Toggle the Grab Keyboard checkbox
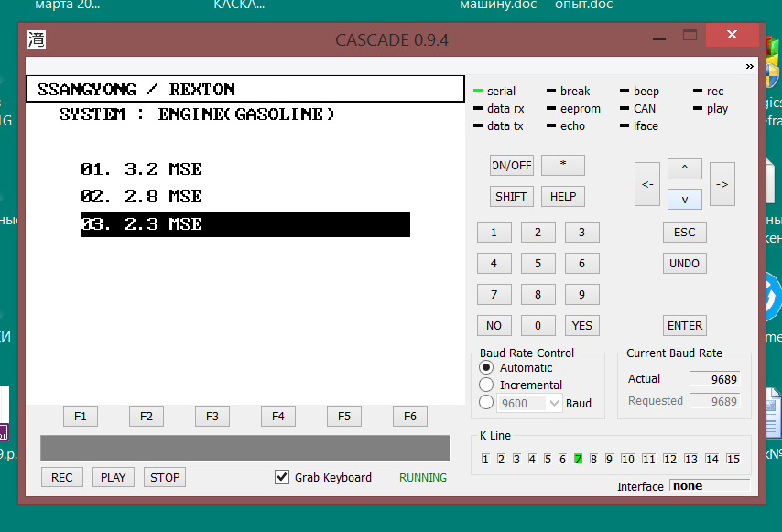The height and width of the screenshot is (532, 782). (282, 477)
